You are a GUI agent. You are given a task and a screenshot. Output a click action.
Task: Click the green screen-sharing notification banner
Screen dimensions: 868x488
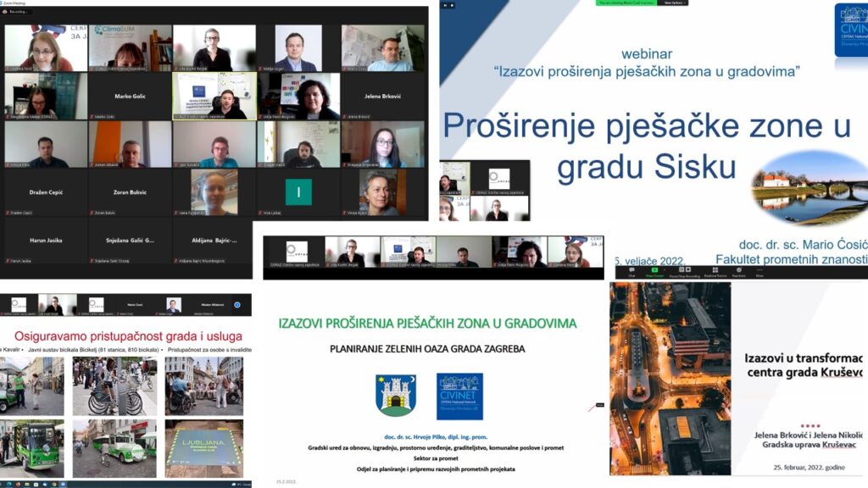(627, 3)
